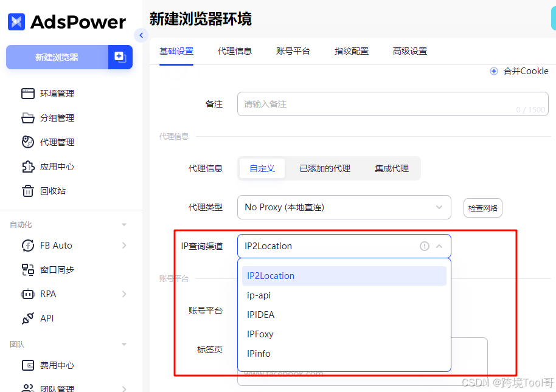
Task: Switch to the 基础设置 tab
Action: point(176,51)
